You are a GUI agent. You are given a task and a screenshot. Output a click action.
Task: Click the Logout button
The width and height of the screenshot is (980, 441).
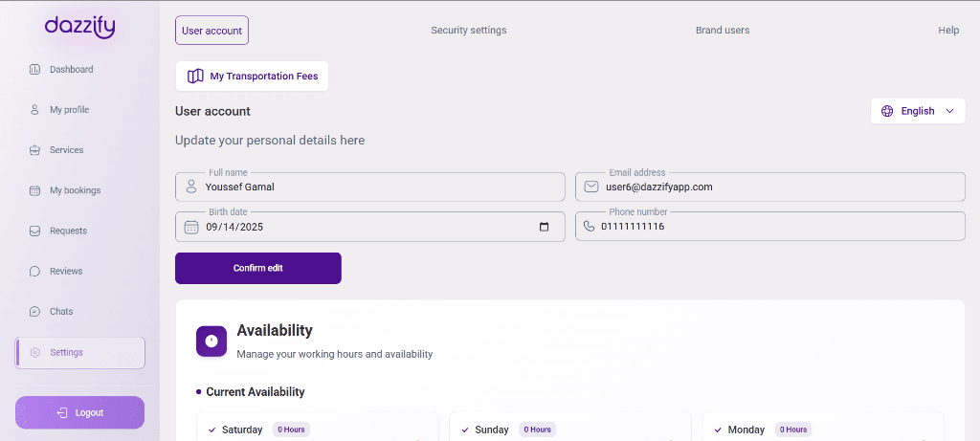[80, 413]
